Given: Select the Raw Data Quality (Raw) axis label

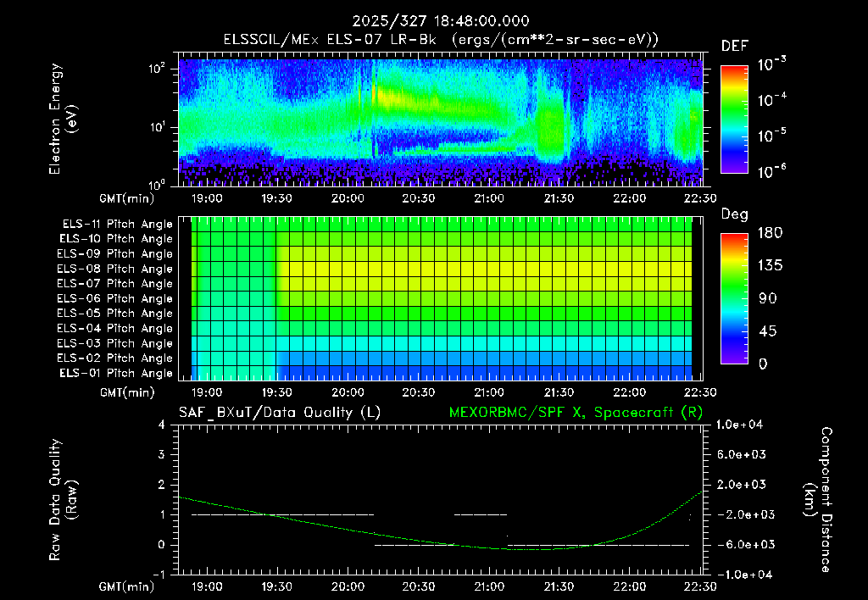Looking at the screenshot, I should click(x=63, y=500).
